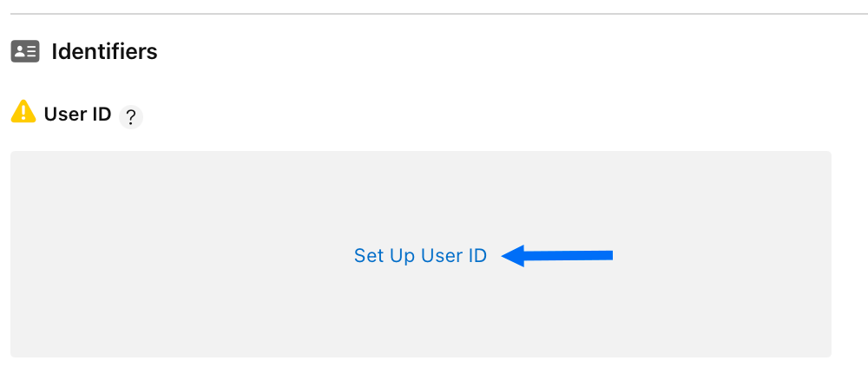
Task: Click the Identifiers section heading
Action: 104,51
